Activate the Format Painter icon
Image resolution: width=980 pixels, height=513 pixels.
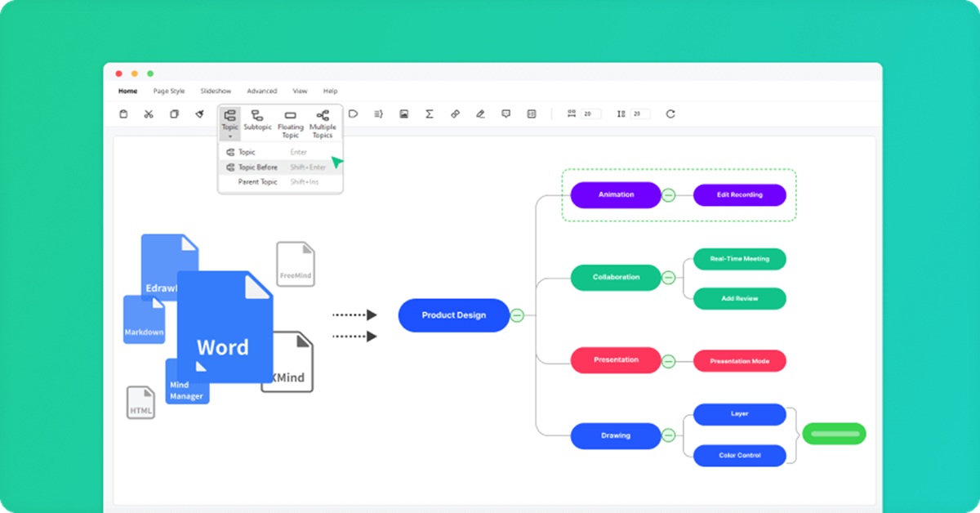(199, 114)
